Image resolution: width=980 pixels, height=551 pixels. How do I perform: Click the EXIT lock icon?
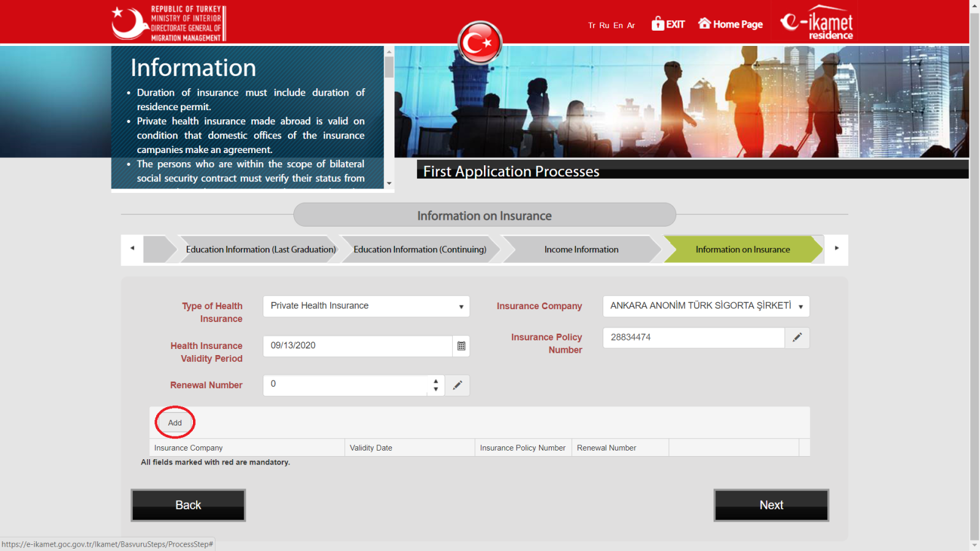(x=658, y=24)
